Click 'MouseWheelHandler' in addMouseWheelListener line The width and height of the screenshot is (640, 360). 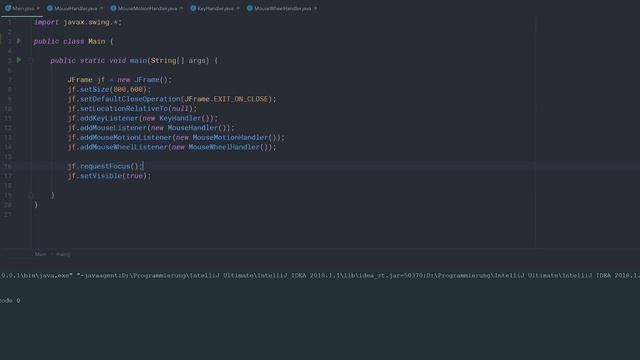point(224,147)
